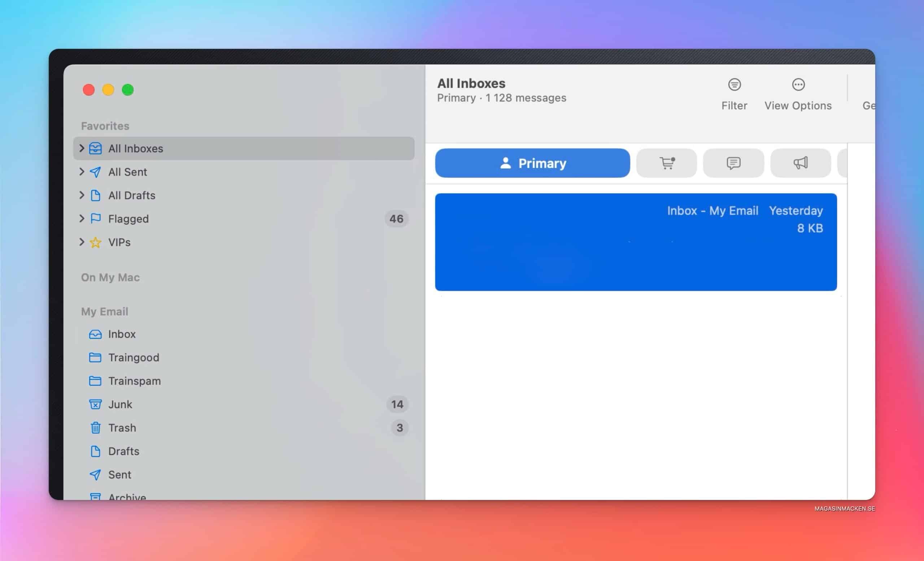
Task: Click the Traingood folder icon
Action: click(95, 357)
